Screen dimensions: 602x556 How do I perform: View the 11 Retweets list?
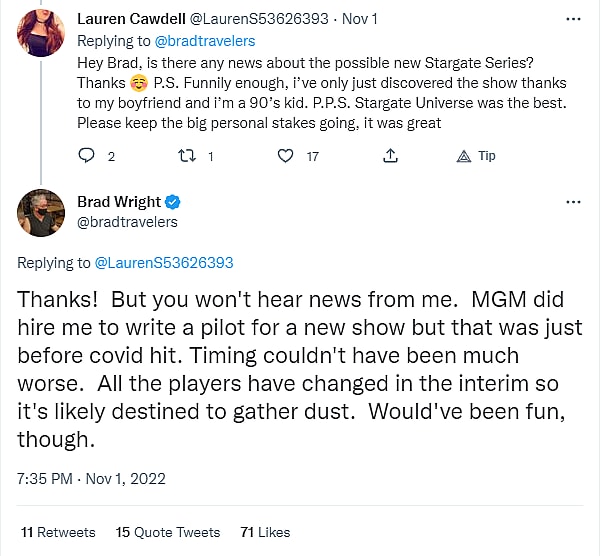coord(58,532)
